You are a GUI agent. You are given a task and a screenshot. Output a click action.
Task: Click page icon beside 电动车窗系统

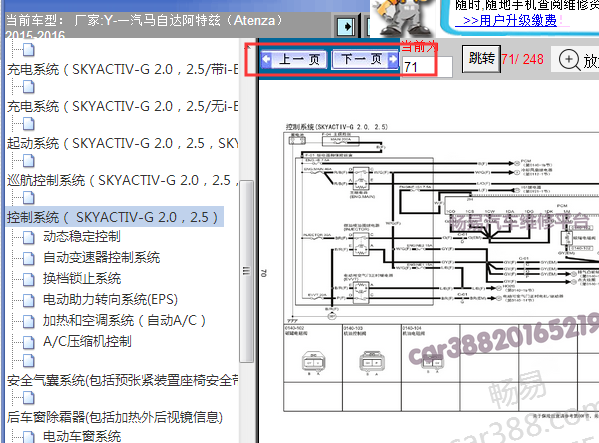click(29, 437)
